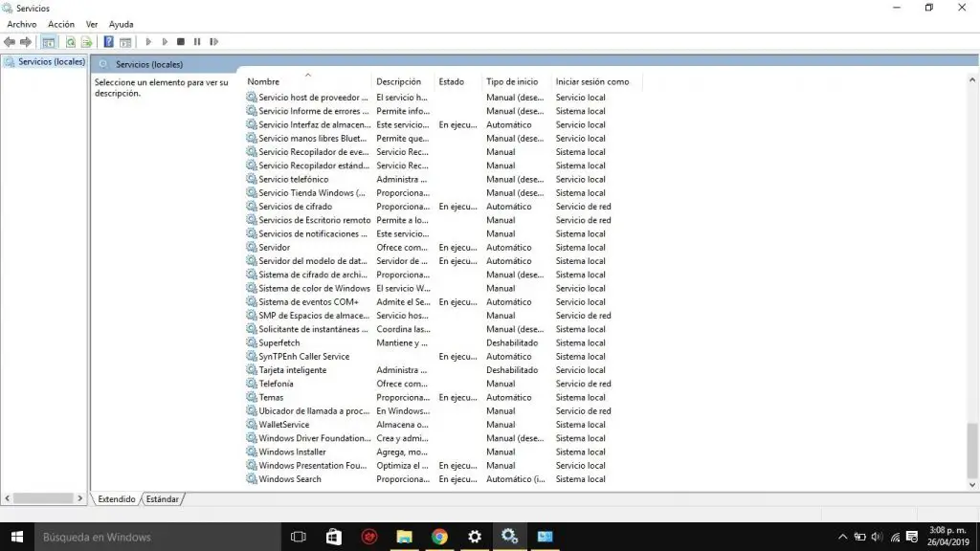Viewport: 980px width, 551px height.
Task: Click the Restart service icon
Action: pyautogui.click(x=213, y=42)
